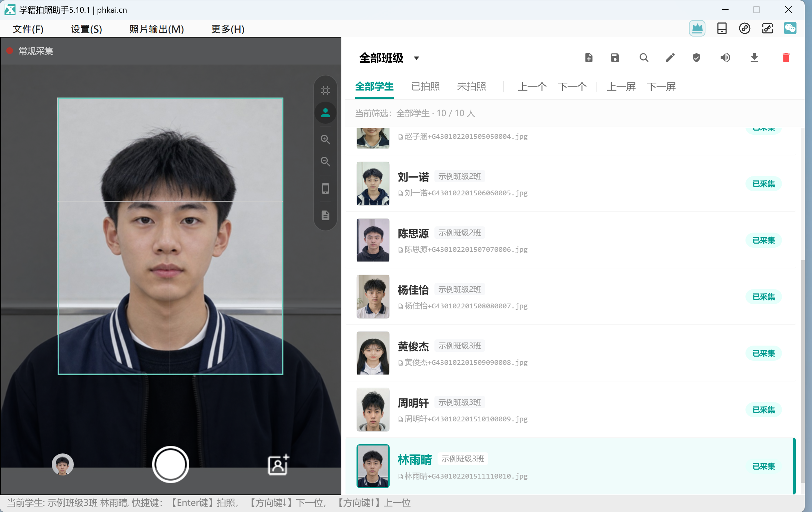Select student 周明轩 in the list
This screenshot has height=512, width=812.
[571, 410]
